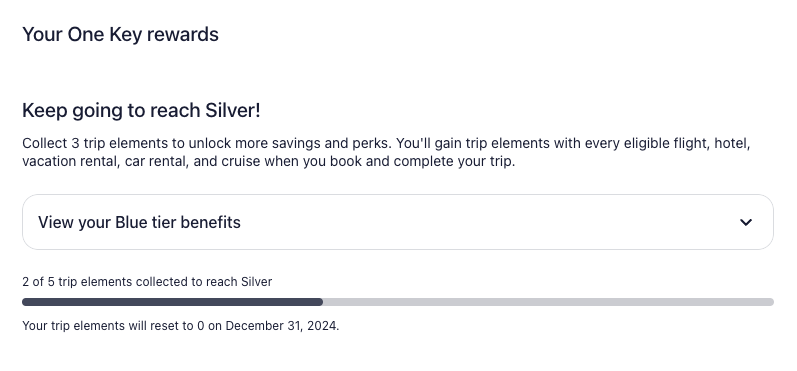This screenshot has height=371, width=797.
Task: Click the "2 of 5 trip elements collected" label
Action: pos(103,282)
